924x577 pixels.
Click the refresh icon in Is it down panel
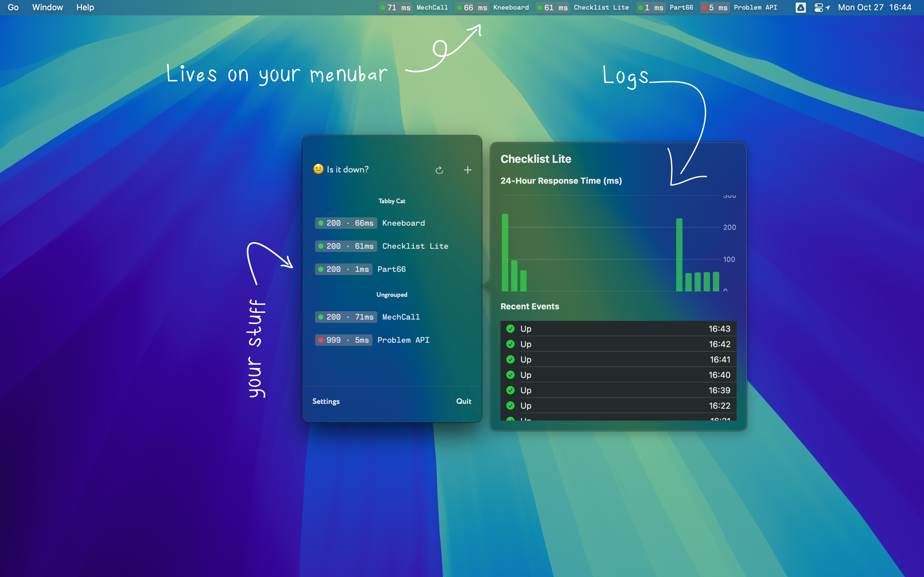(439, 170)
